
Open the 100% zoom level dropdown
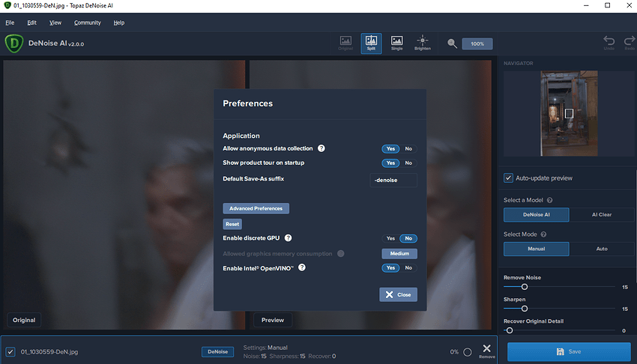tap(477, 43)
